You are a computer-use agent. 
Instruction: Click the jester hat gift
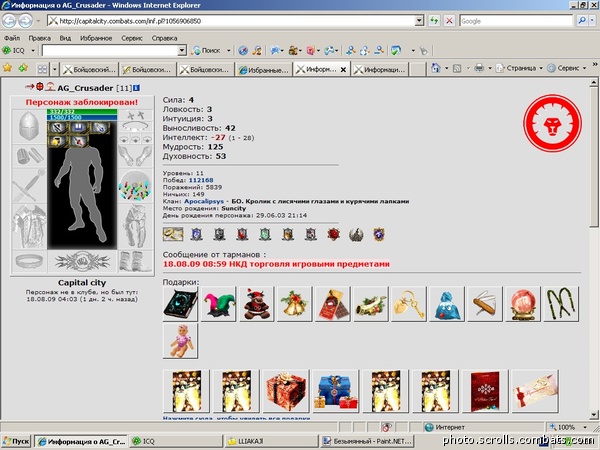click(x=218, y=304)
